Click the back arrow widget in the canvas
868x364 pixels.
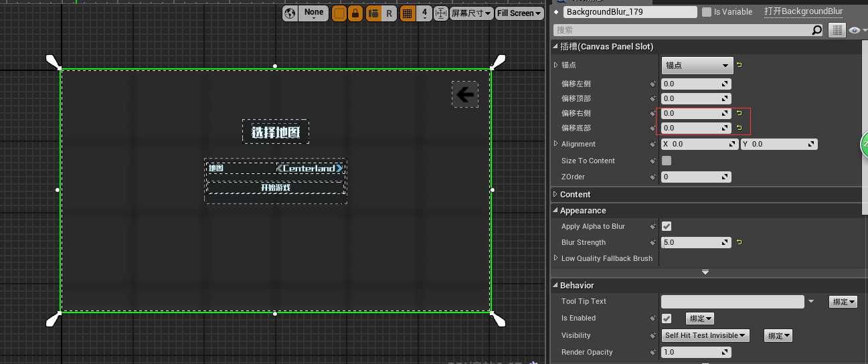[465, 95]
